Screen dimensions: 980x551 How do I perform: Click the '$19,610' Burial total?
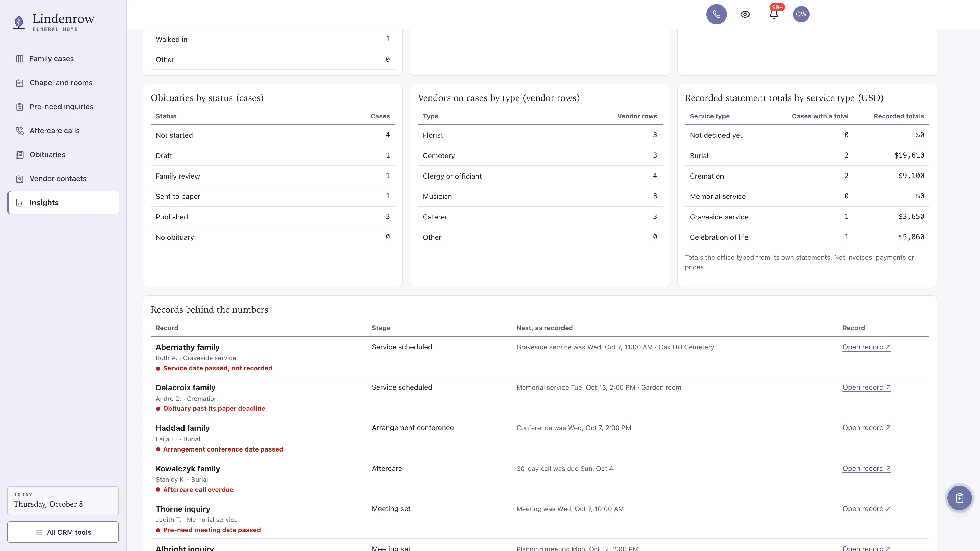pyautogui.click(x=909, y=155)
